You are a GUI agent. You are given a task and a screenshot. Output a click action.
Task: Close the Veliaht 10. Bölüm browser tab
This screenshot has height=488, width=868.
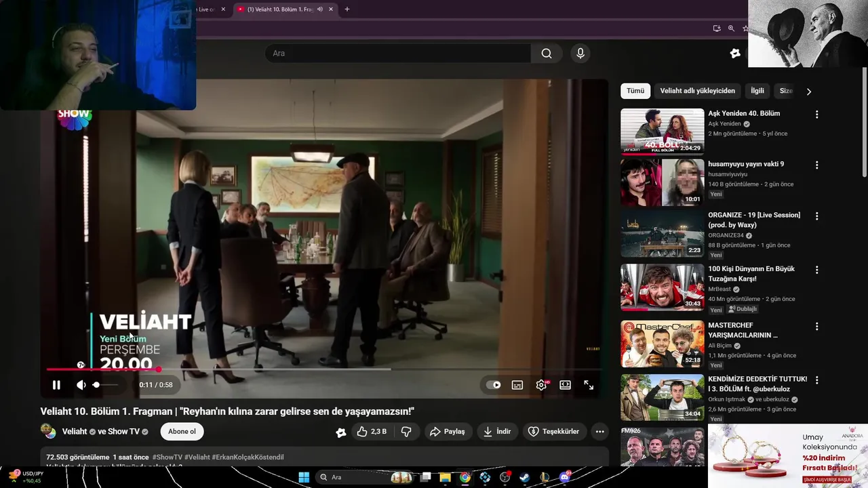pyautogui.click(x=331, y=9)
